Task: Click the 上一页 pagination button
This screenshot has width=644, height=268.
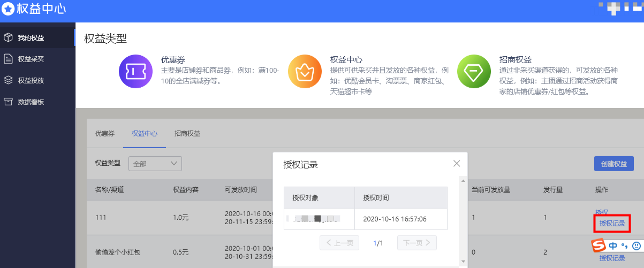Action: click(340, 243)
